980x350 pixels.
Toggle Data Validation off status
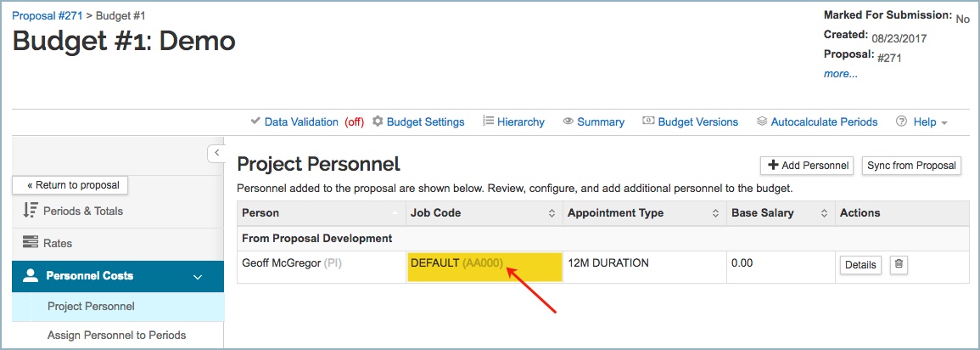pos(354,122)
